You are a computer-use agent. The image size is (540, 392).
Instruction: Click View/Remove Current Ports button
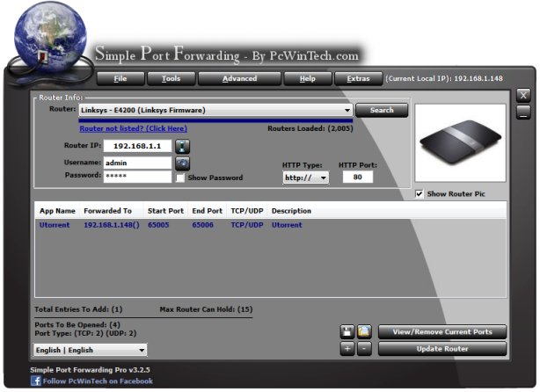(x=442, y=331)
